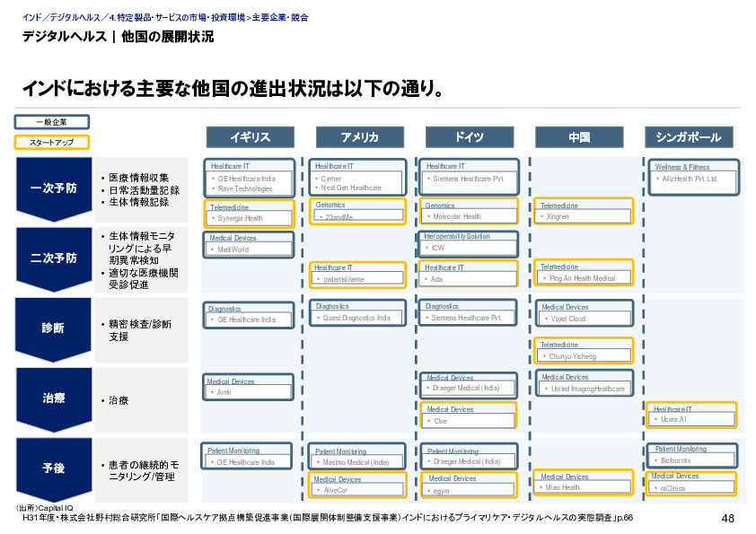Select the シンガポール column header
The height and width of the screenshot is (534, 756).
(689, 137)
